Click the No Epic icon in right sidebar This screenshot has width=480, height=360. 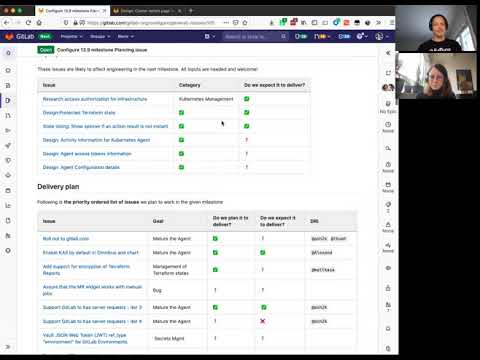[x=388, y=104]
